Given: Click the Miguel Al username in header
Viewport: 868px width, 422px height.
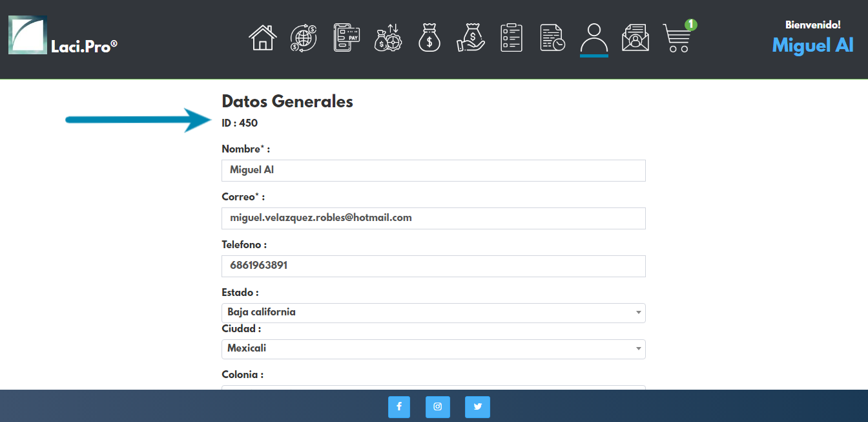Looking at the screenshot, I should pyautogui.click(x=812, y=45).
